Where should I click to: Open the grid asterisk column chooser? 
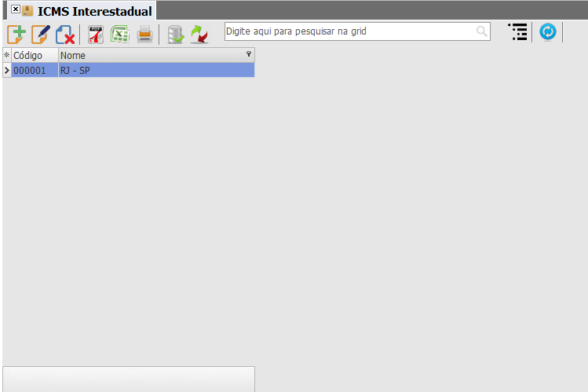click(x=7, y=55)
